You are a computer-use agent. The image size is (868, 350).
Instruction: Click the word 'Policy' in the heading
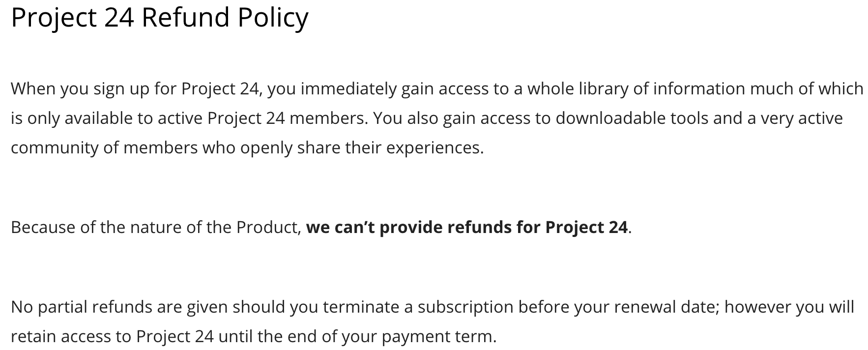coord(273,18)
